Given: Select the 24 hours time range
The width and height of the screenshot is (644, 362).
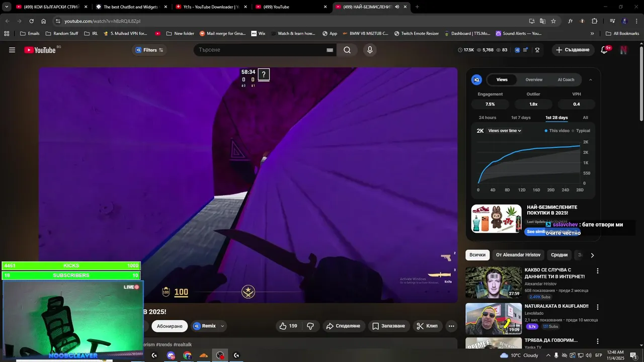Looking at the screenshot, I should pyautogui.click(x=488, y=118).
